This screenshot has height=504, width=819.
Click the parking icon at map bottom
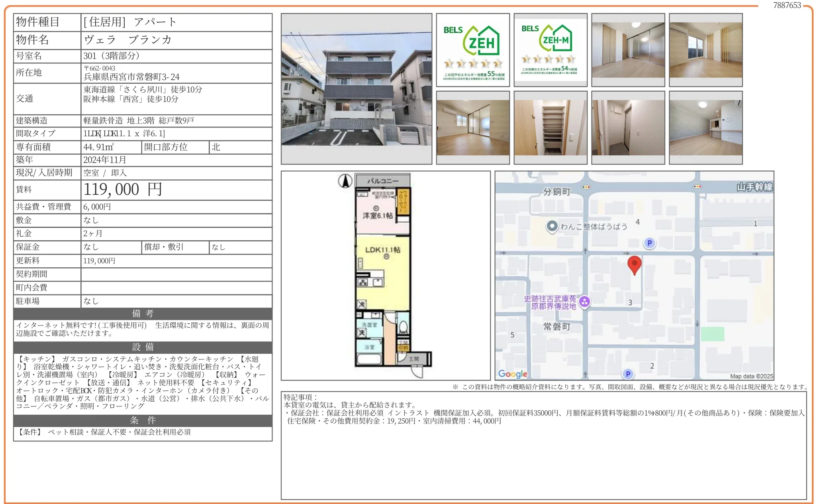click(x=628, y=374)
